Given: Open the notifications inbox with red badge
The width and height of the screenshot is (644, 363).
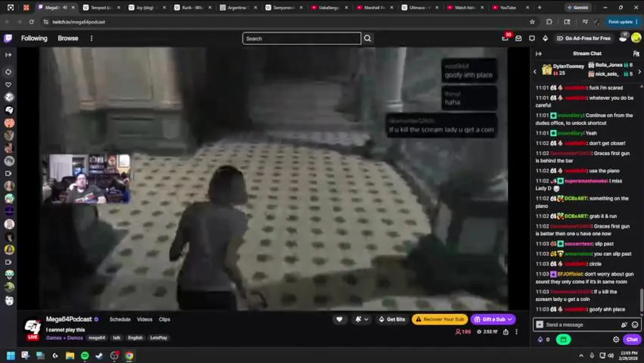Looking at the screenshot, I should coord(505,38).
